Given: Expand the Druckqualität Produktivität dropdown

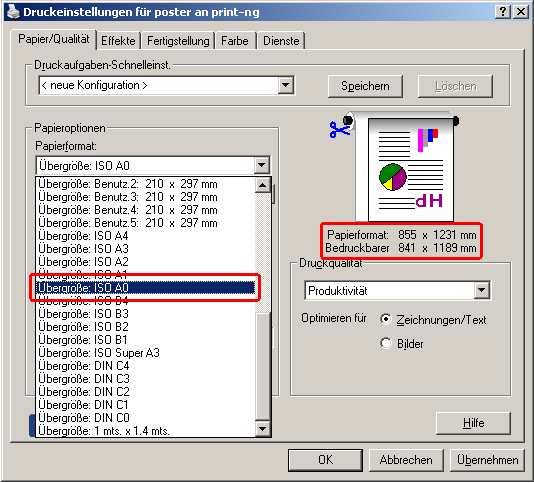Looking at the screenshot, I should click(x=482, y=290).
